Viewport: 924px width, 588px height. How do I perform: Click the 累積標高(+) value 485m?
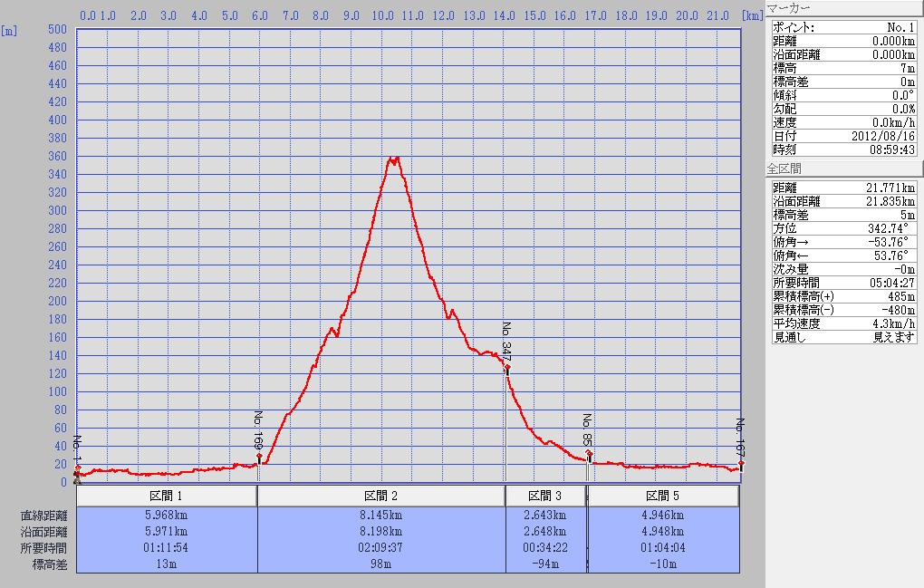[900, 296]
